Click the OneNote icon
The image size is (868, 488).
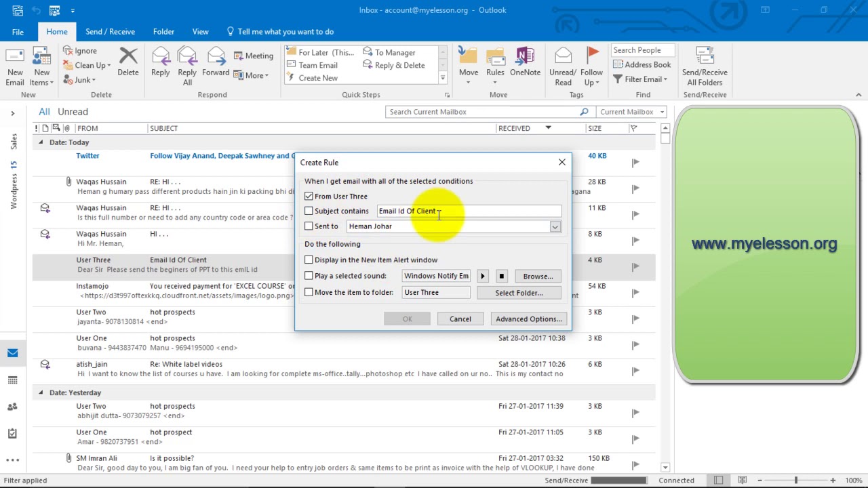click(x=525, y=61)
